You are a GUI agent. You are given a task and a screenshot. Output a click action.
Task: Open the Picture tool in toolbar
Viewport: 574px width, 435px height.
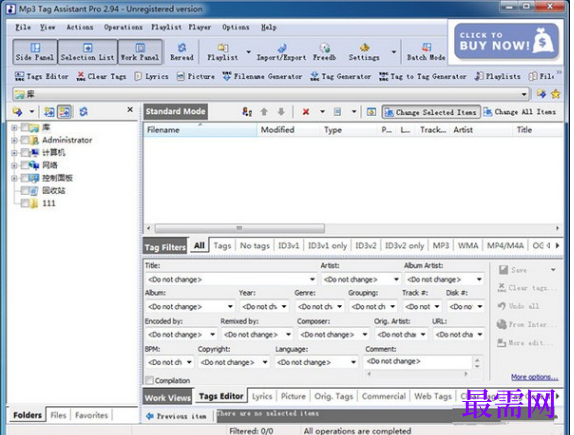(195, 76)
